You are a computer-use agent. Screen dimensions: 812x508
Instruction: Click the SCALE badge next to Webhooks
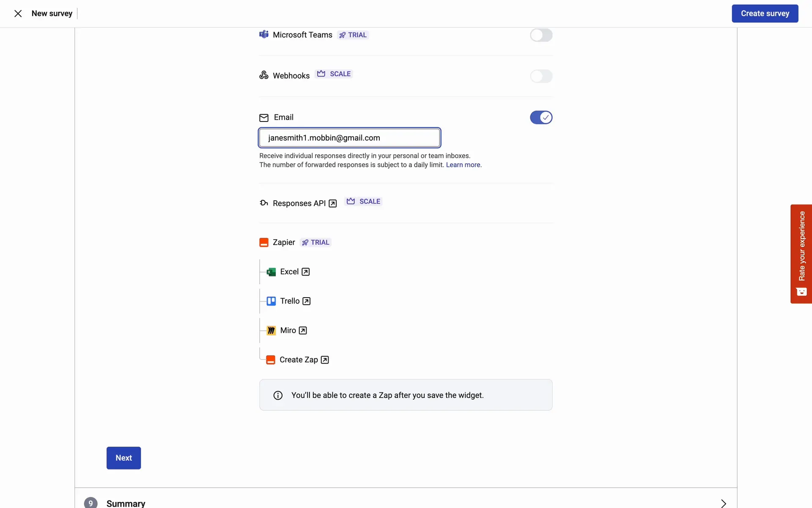[334, 74]
